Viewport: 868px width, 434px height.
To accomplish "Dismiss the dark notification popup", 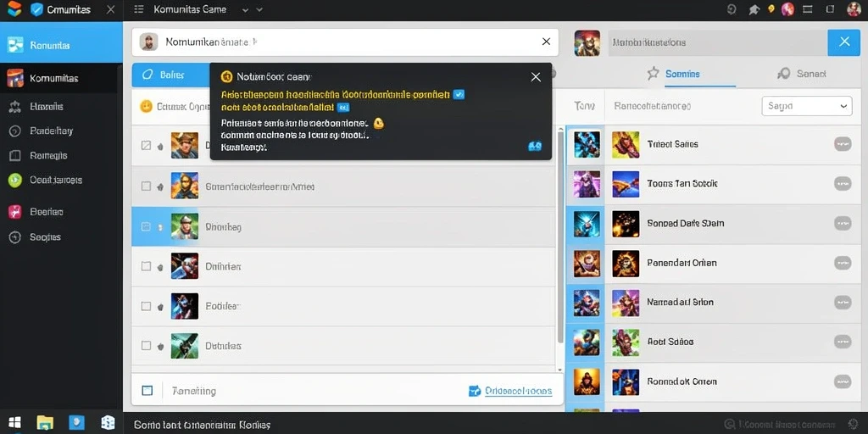I will [536, 77].
